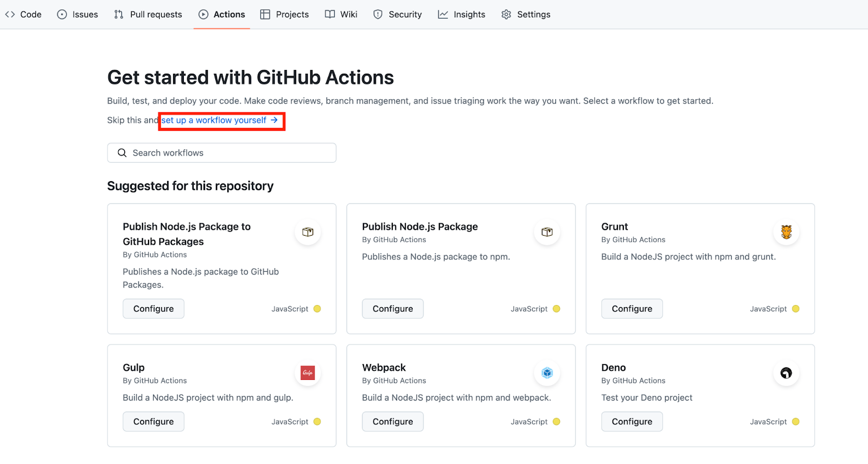
Task: Click the 'Publish Node.js Package to GitHub Packages' title
Action: [x=187, y=234]
